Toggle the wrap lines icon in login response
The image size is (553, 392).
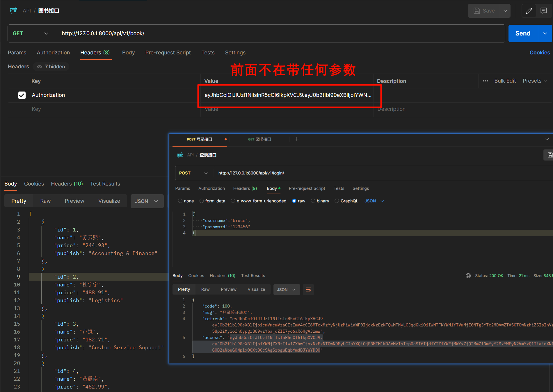308,290
